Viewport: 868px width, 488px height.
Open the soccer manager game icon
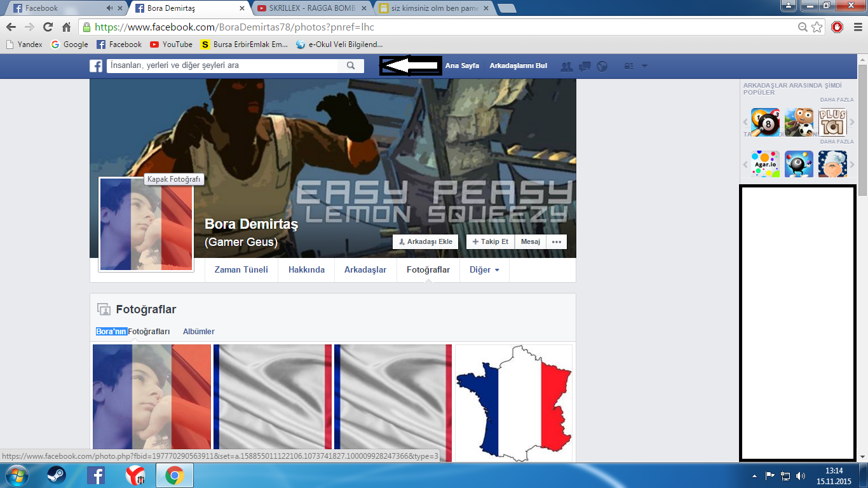[799, 122]
